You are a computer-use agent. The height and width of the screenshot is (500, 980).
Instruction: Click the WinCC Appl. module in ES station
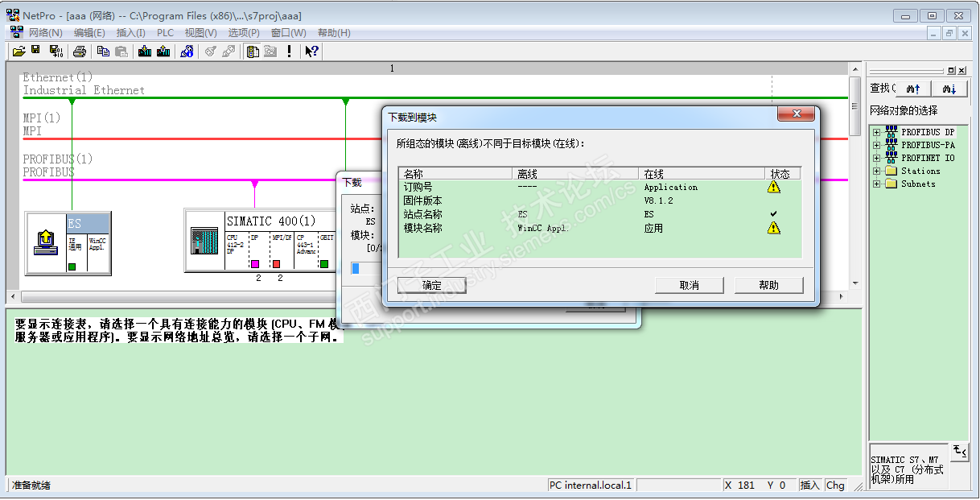[98, 252]
